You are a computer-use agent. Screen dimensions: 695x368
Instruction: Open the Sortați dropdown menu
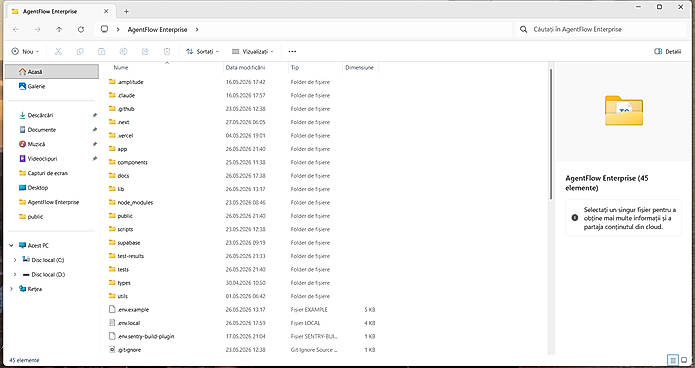pyautogui.click(x=203, y=51)
